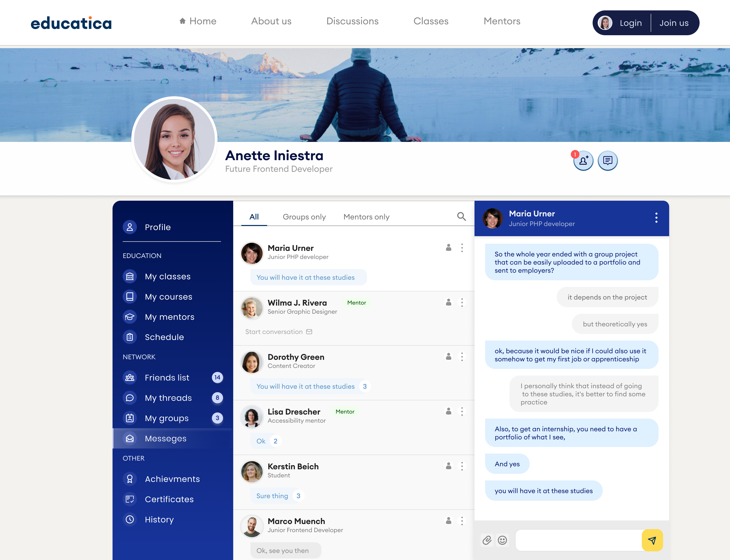Click the Schedule clipboard icon in sidebar
The width and height of the screenshot is (730, 560).
(x=130, y=337)
